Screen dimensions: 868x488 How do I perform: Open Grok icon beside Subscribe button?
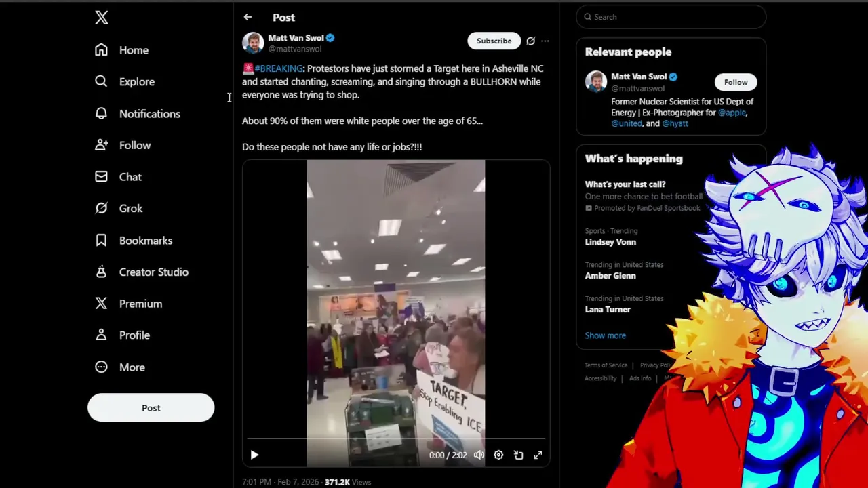click(x=530, y=41)
